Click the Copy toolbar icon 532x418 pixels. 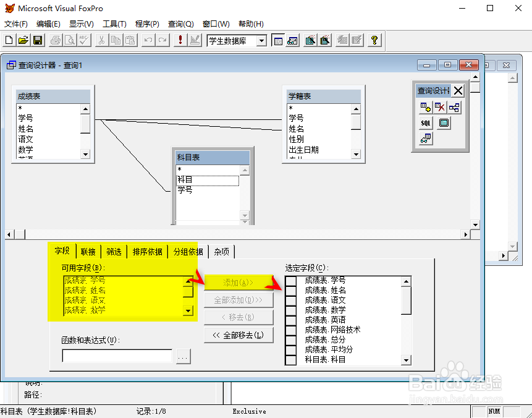tap(116, 40)
